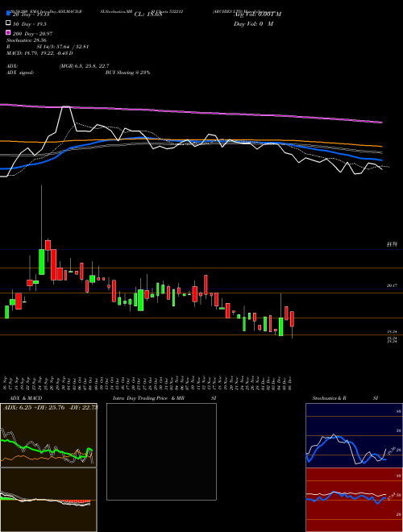Click the white 50 Day legend swatch
Screen dimensions: 403x532
coord(8,23)
